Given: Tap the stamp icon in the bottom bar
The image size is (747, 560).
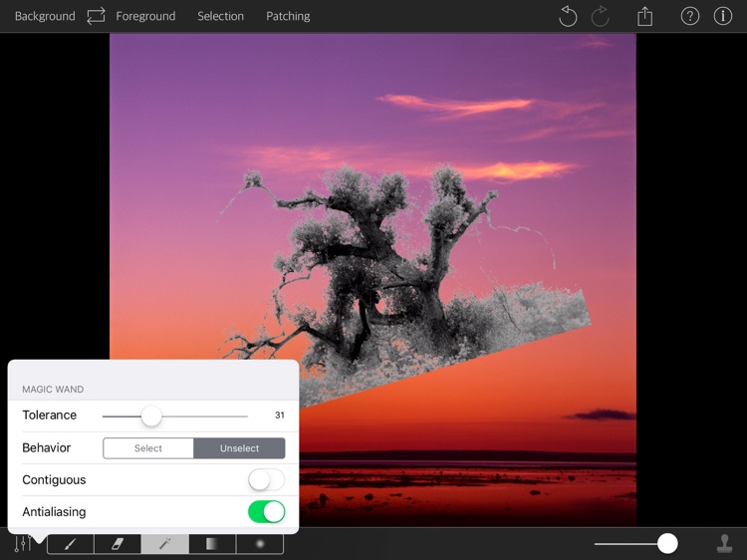Looking at the screenshot, I should click(725, 543).
